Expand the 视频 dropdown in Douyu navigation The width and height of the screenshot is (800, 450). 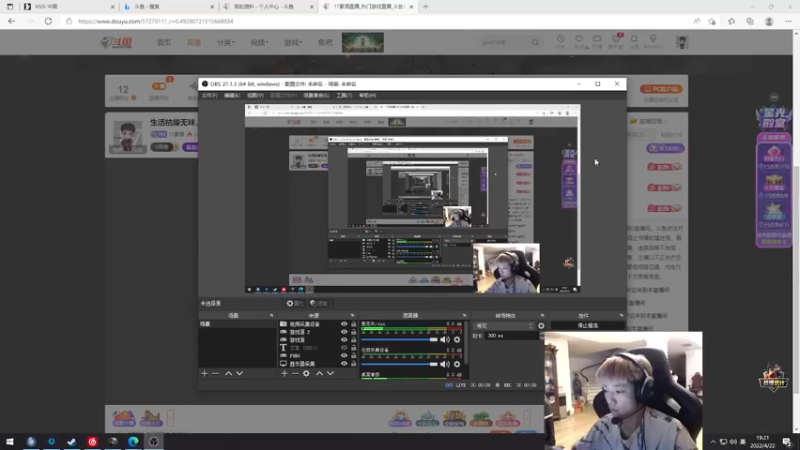[259, 42]
